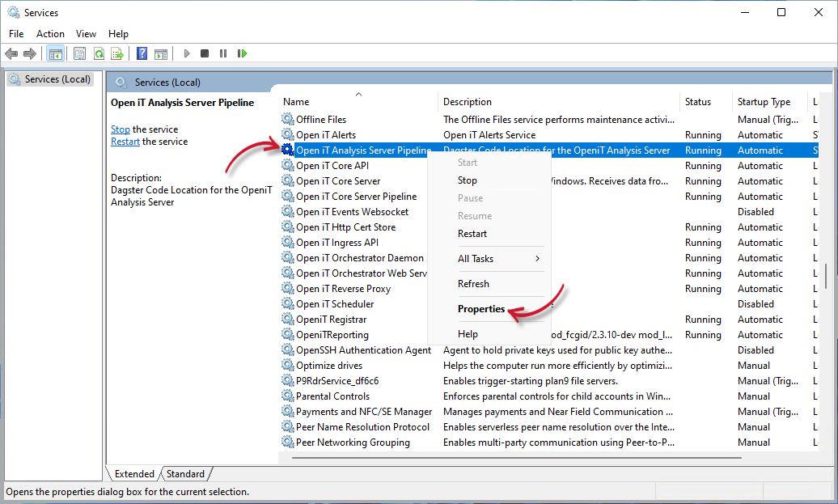Open the Help menu in menu bar

118,34
